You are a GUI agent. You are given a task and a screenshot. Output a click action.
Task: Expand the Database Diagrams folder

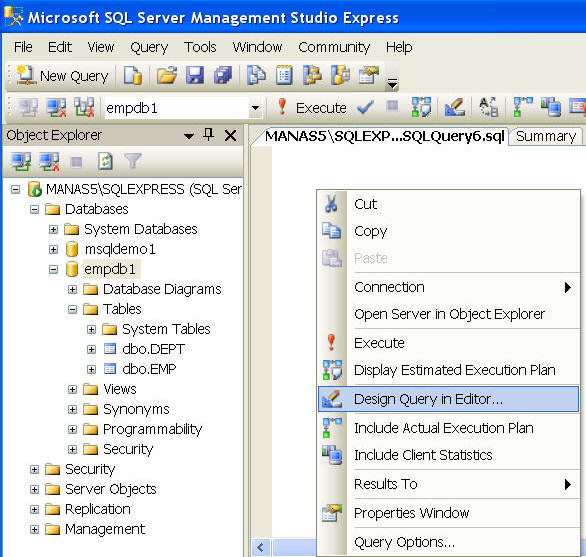pos(73,289)
